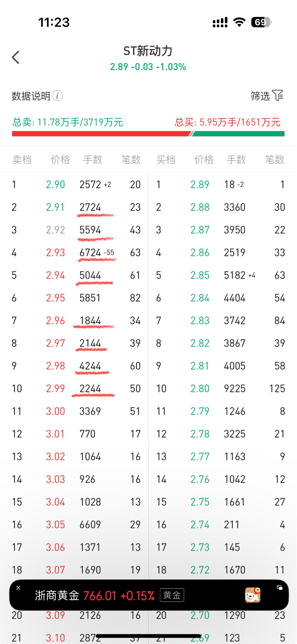297x644 pixels.
Task: Tap the red sell portion of ratio bar
Action: point(100,134)
